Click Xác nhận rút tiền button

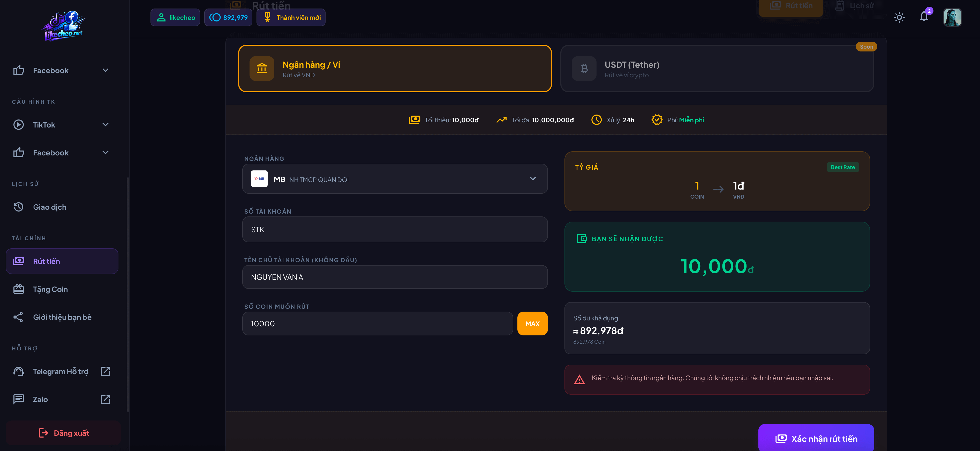pos(816,438)
